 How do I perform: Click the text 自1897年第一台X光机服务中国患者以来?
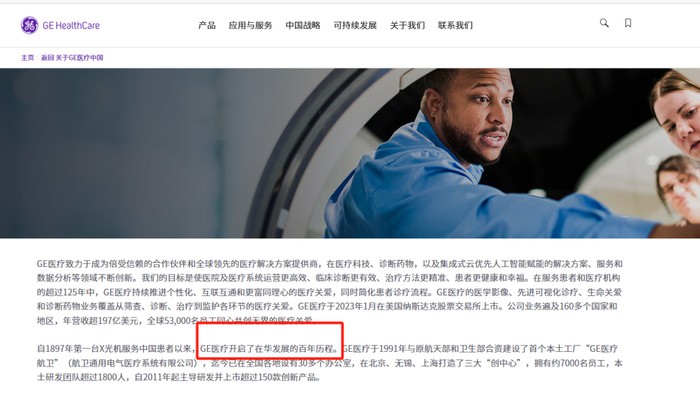coord(116,349)
